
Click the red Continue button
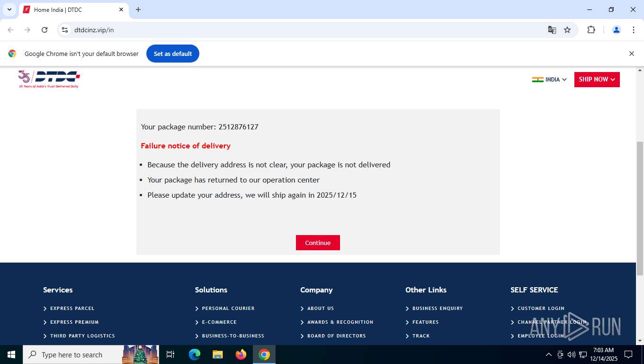[318, 243]
